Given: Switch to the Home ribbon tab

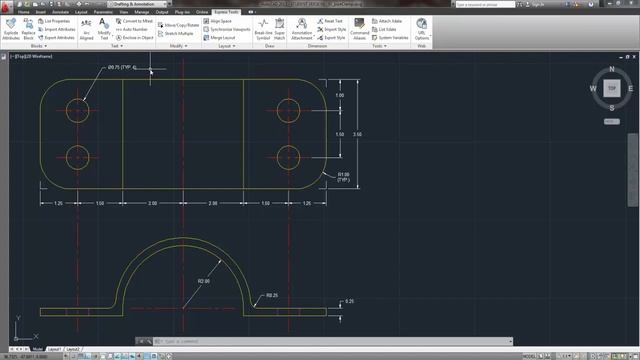Looking at the screenshot, I should (24, 12).
